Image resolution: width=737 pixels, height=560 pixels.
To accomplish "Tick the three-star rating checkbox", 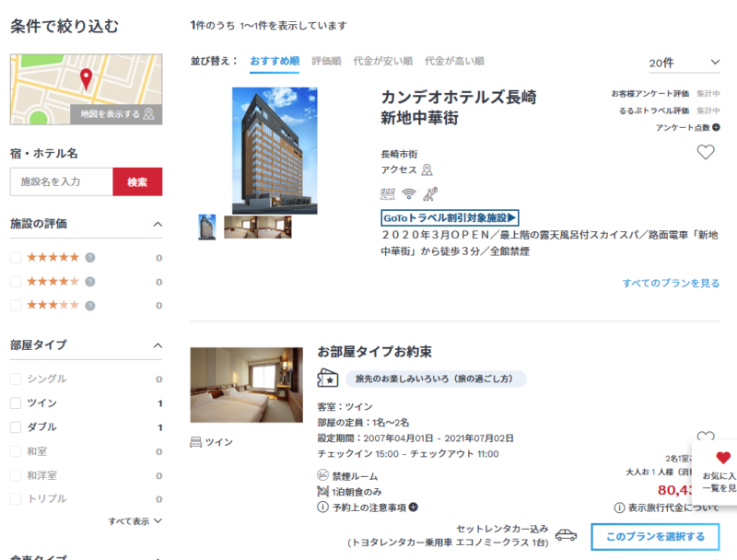I will 16,306.
